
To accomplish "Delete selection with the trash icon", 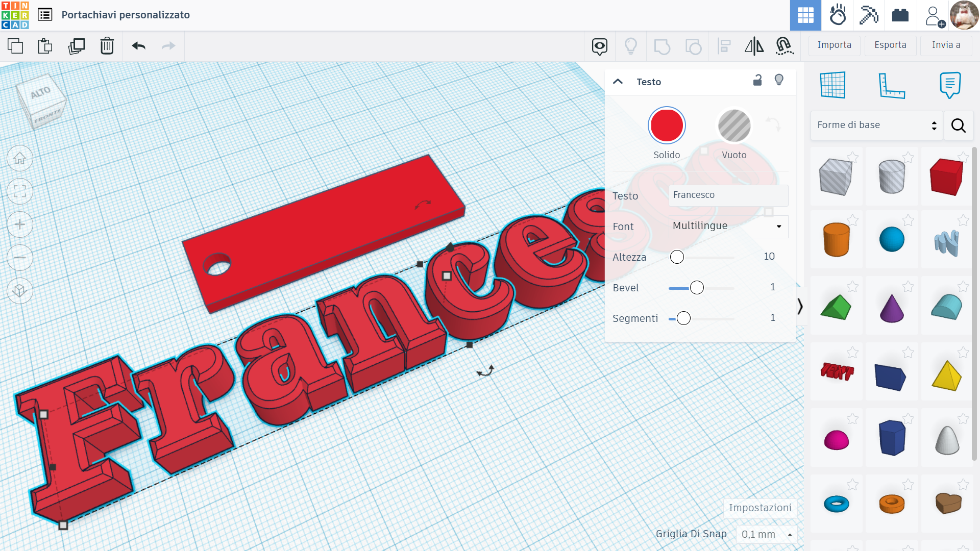I will point(107,46).
